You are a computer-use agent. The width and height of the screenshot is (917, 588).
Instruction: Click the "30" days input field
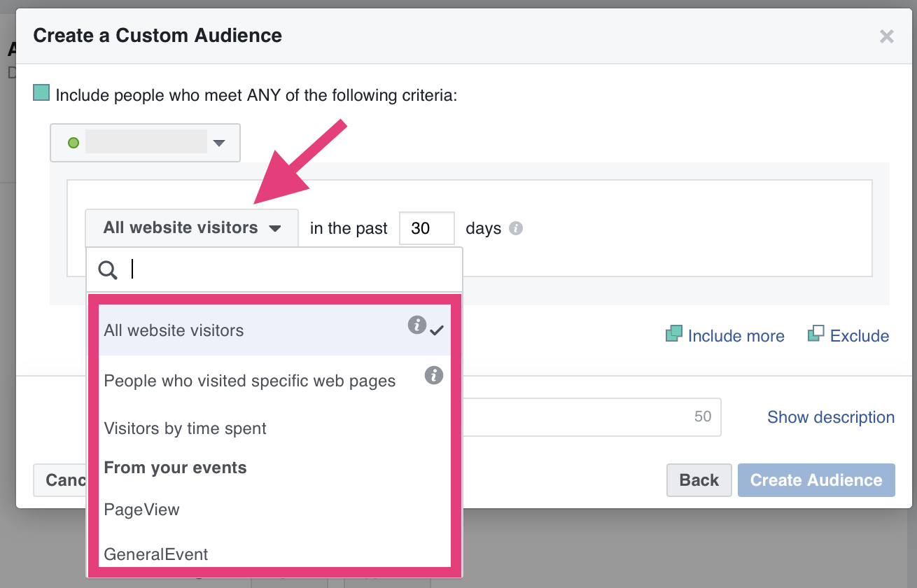tap(426, 228)
